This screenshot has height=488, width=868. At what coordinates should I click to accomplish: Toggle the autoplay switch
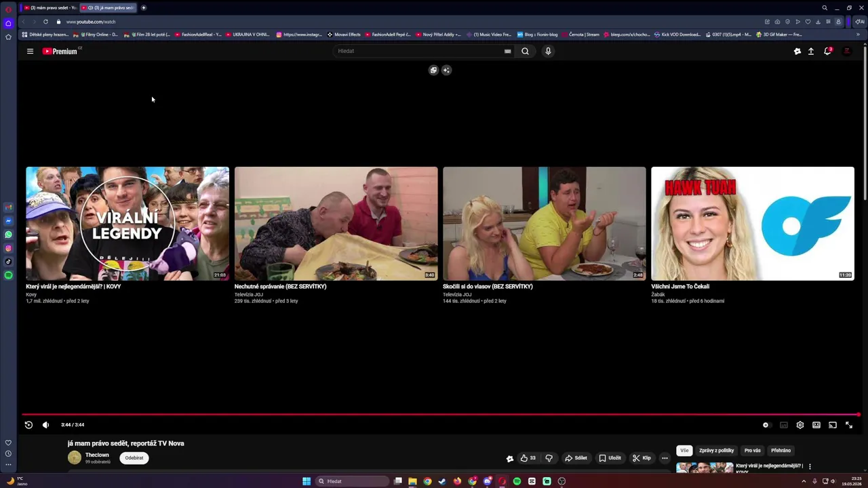[x=766, y=425]
